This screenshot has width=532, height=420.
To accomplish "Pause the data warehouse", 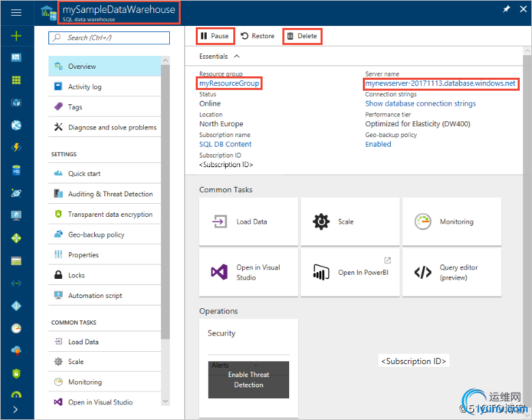I will click(215, 36).
